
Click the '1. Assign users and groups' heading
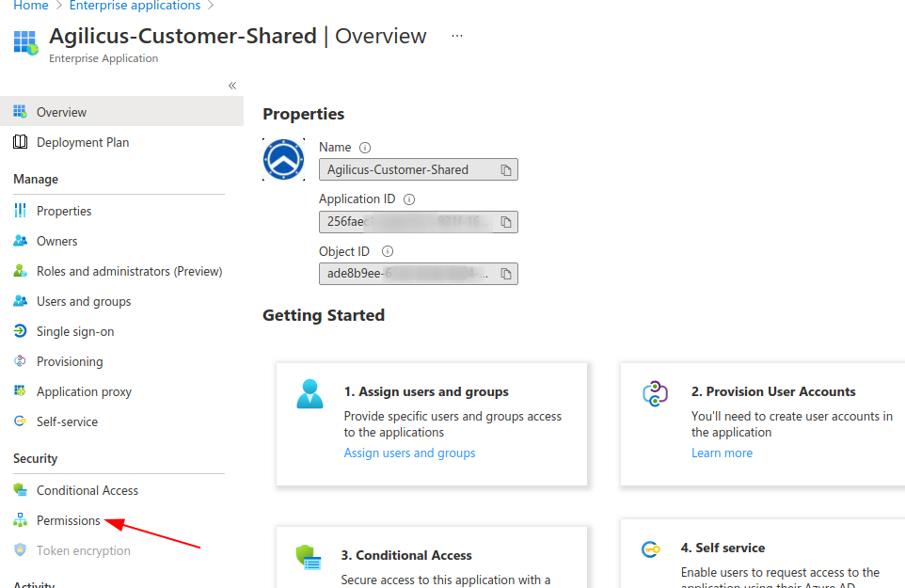[426, 391]
